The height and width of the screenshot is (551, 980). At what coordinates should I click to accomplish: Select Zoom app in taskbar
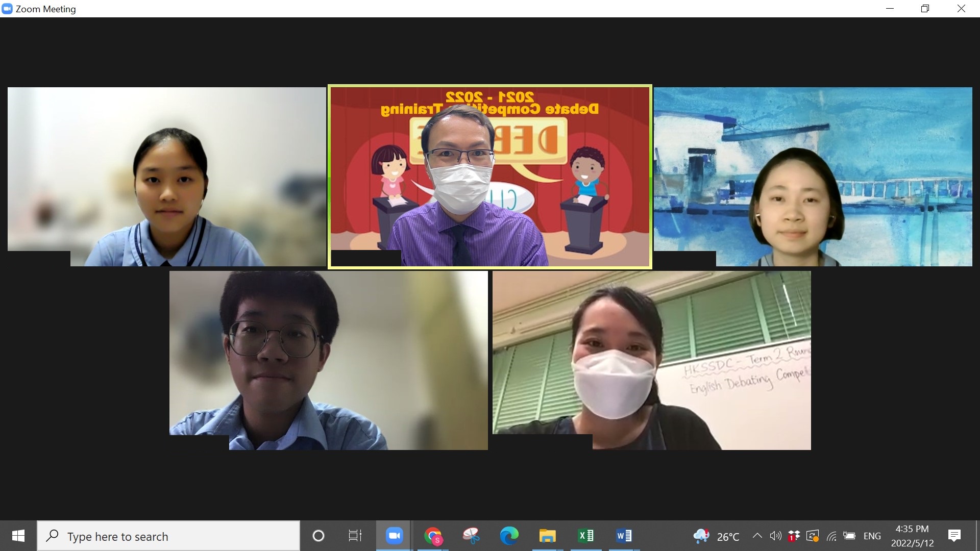pyautogui.click(x=394, y=536)
